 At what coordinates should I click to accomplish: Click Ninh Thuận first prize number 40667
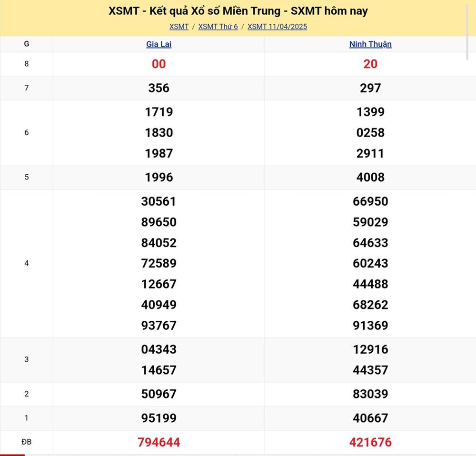(x=370, y=418)
